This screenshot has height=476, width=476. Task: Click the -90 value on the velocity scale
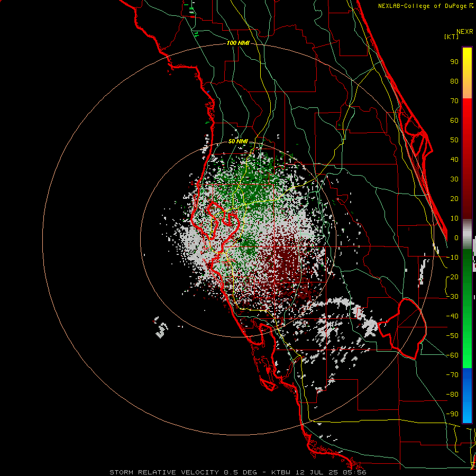452,414
